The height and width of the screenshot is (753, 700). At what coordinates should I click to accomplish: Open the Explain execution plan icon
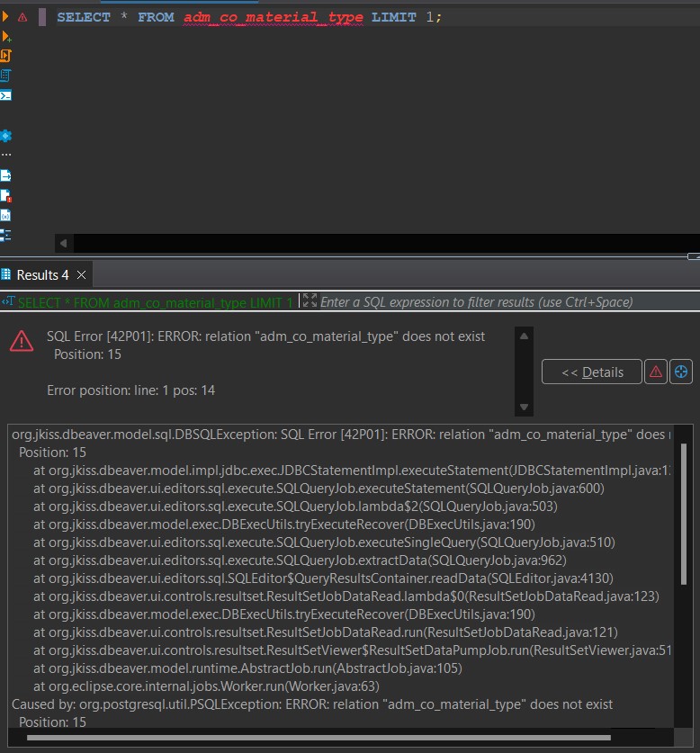5,76
